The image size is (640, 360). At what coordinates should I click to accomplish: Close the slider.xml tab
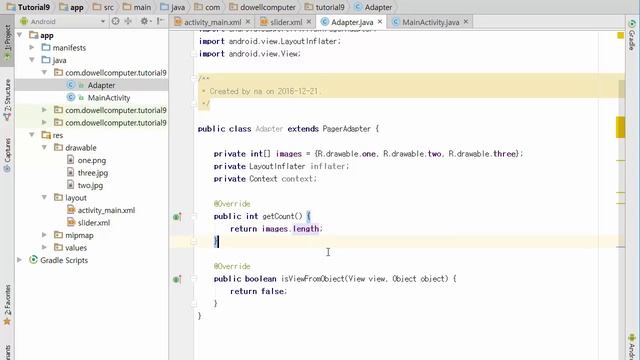(x=309, y=22)
